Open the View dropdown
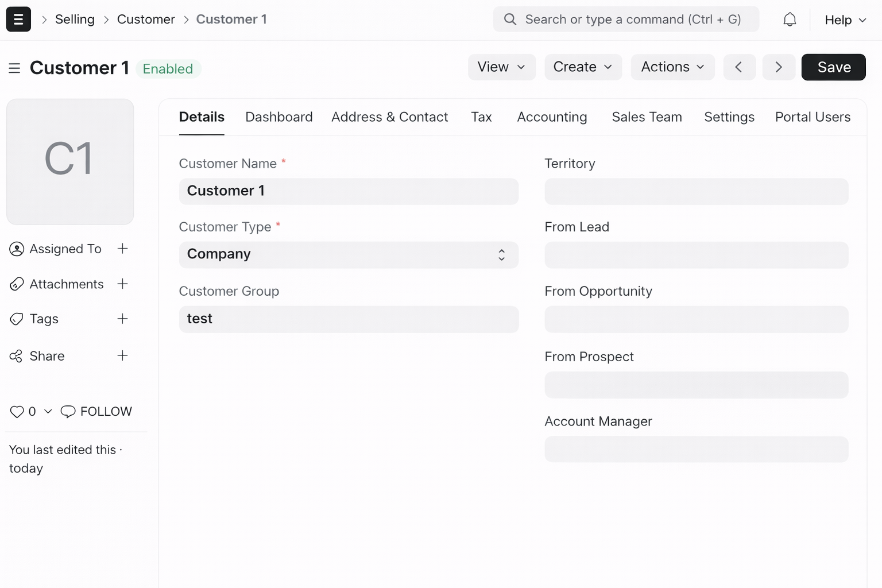 pyautogui.click(x=502, y=67)
